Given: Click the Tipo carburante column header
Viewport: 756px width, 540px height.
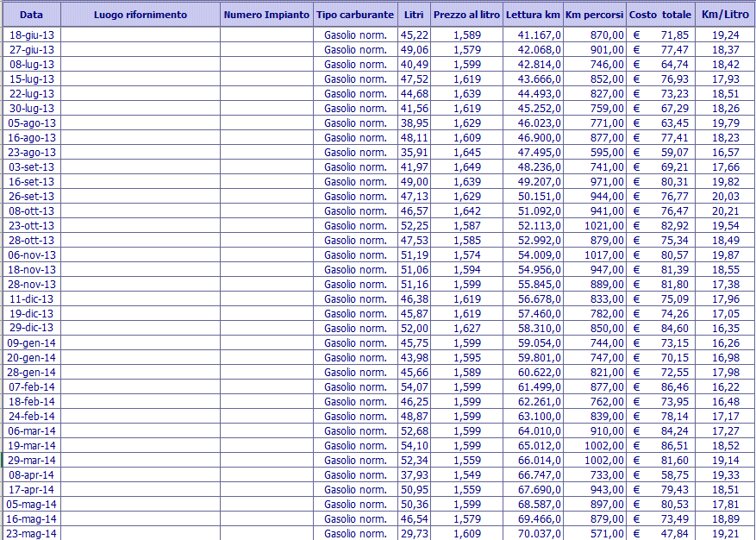Looking at the screenshot, I should pos(355,15).
